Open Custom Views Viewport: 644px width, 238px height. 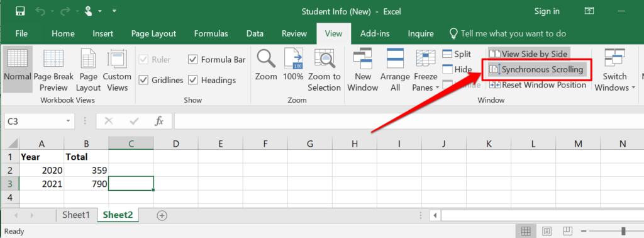tap(116, 70)
